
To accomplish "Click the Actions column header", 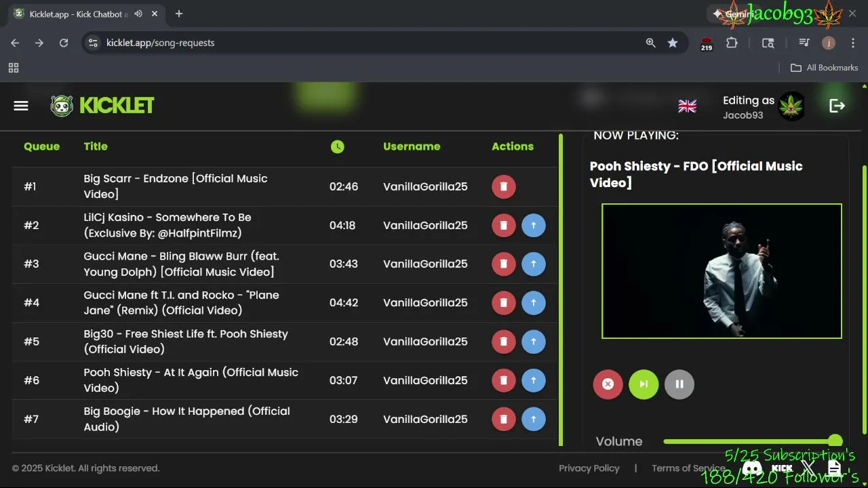I will (x=513, y=146).
